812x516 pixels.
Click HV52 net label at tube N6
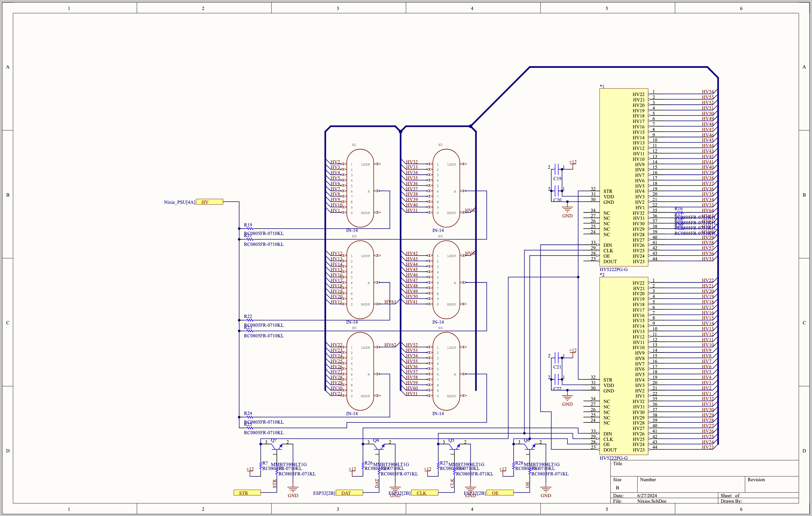click(x=411, y=345)
